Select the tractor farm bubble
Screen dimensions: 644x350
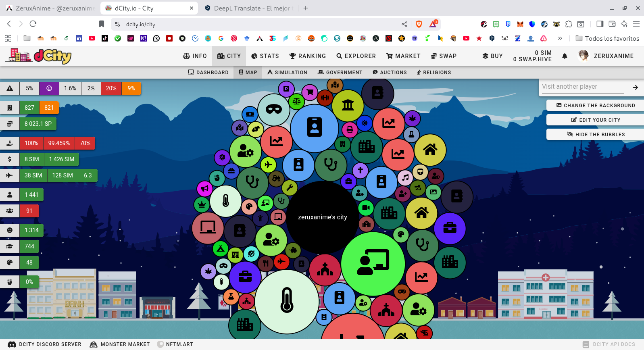276,178
